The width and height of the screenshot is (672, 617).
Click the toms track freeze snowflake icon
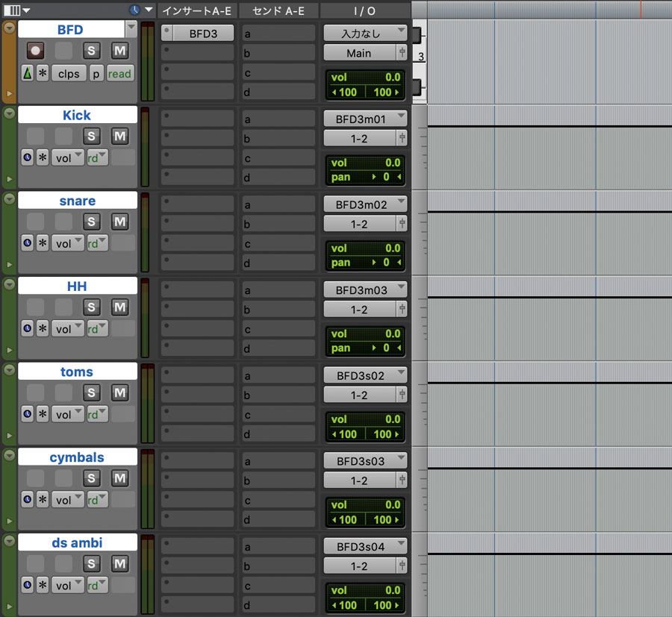pyautogui.click(x=43, y=414)
